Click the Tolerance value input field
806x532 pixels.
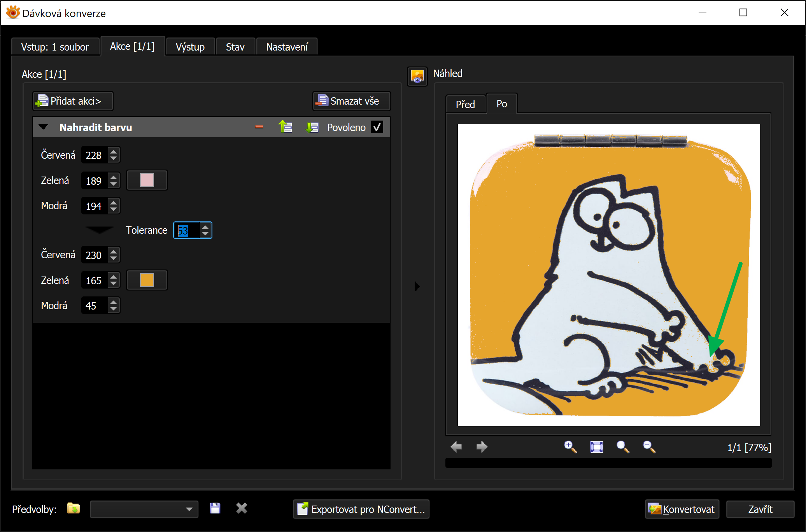click(187, 231)
